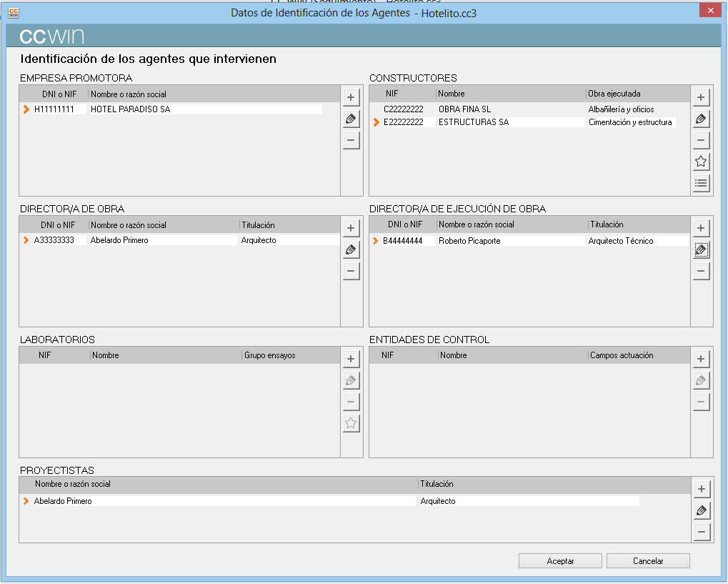Image resolution: width=728 pixels, height=584 pixels.
Task: Click the Titulación header in Proyectistas
Action: click(x=437, y=484)
